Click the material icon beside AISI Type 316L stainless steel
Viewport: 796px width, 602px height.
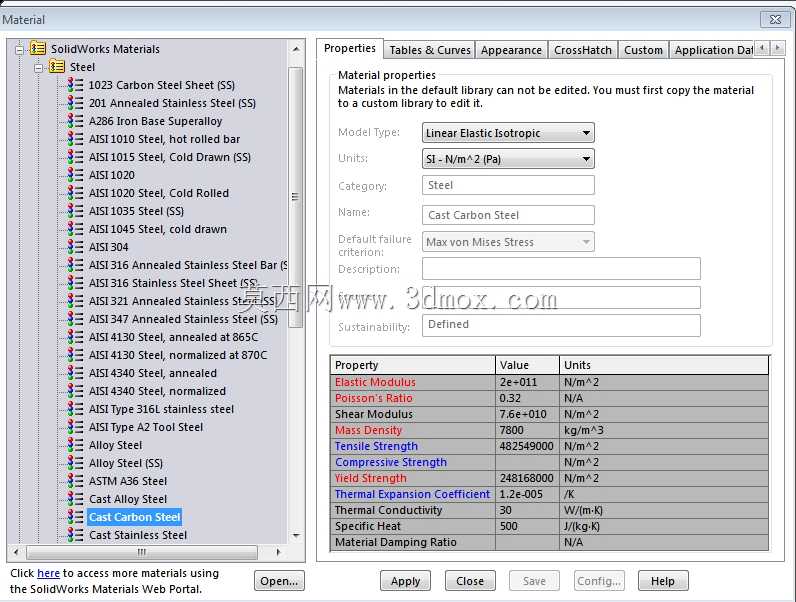76,409
